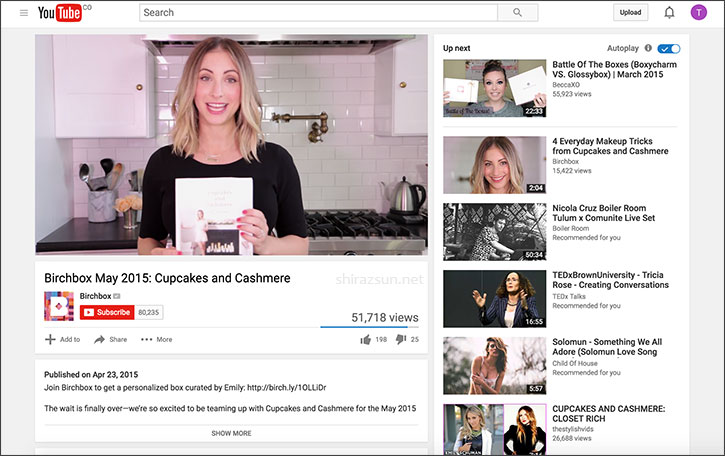This screenshot has height=456, width=725.
Task: Click the YouTube logo
Action: click(60, 13)
